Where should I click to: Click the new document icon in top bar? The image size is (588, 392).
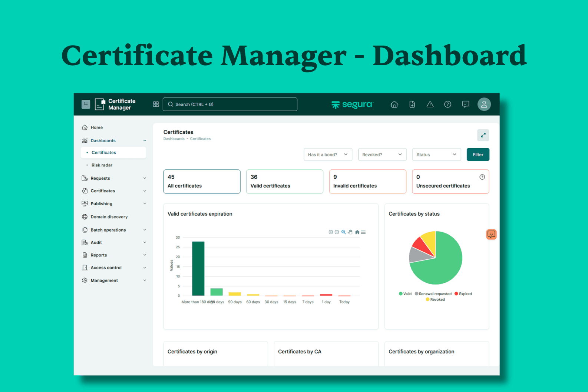(412, 104)
